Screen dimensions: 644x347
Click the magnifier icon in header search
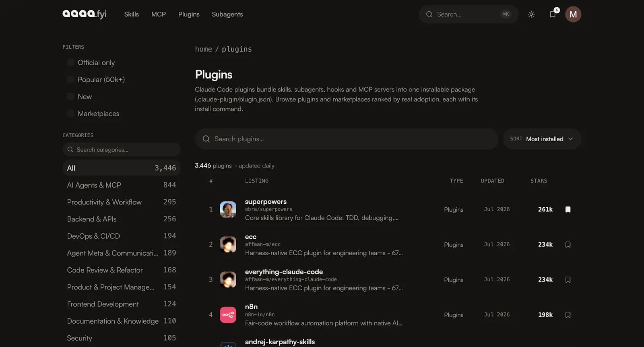[x=429, y=14]
